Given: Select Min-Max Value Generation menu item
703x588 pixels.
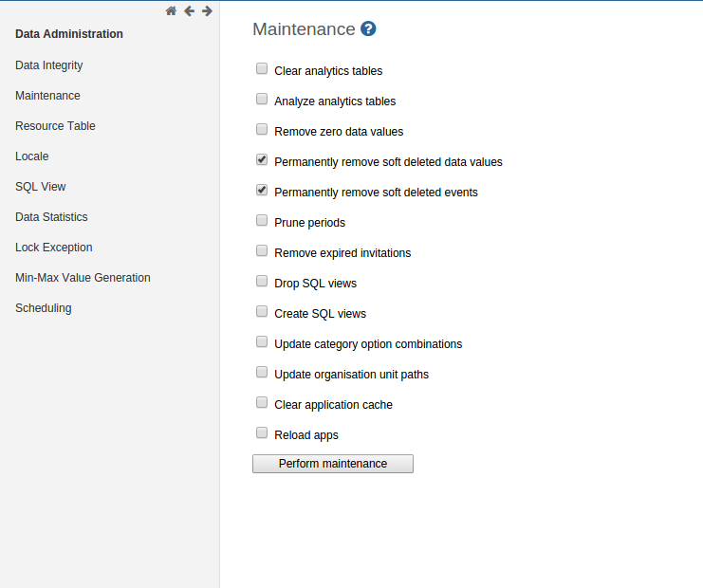Looking at the screenshot, I should 83,278.
